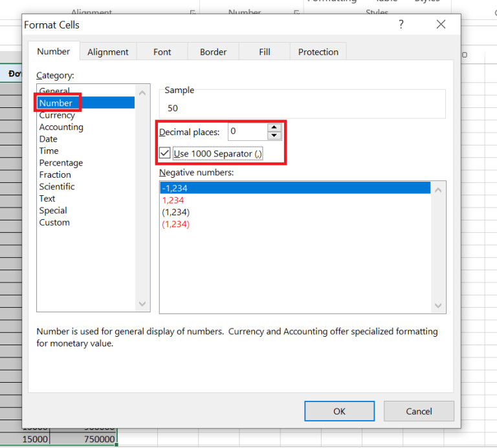Open the Font tab
Viewport: 497px width, 448px height.
(162, 52)
